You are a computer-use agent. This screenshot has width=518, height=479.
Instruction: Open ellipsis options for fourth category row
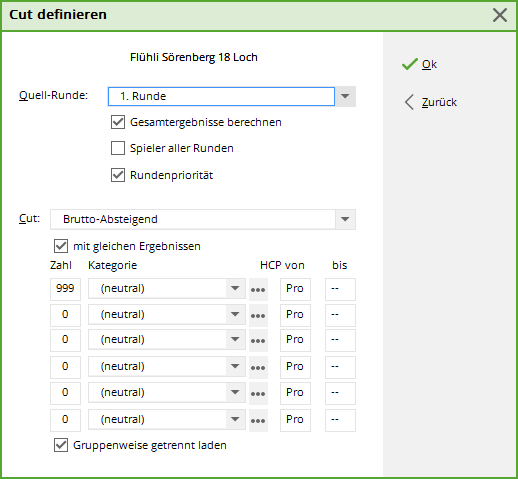[258, 367]
